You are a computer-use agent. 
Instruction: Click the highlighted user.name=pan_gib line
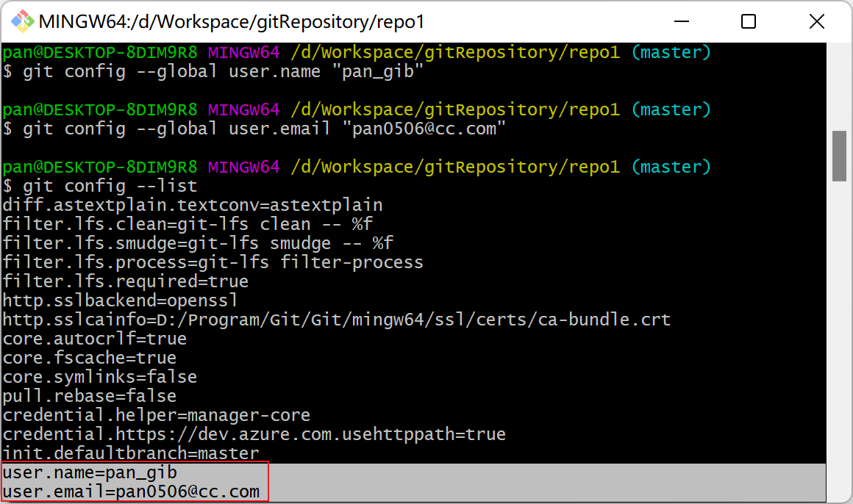pos(90,472)
